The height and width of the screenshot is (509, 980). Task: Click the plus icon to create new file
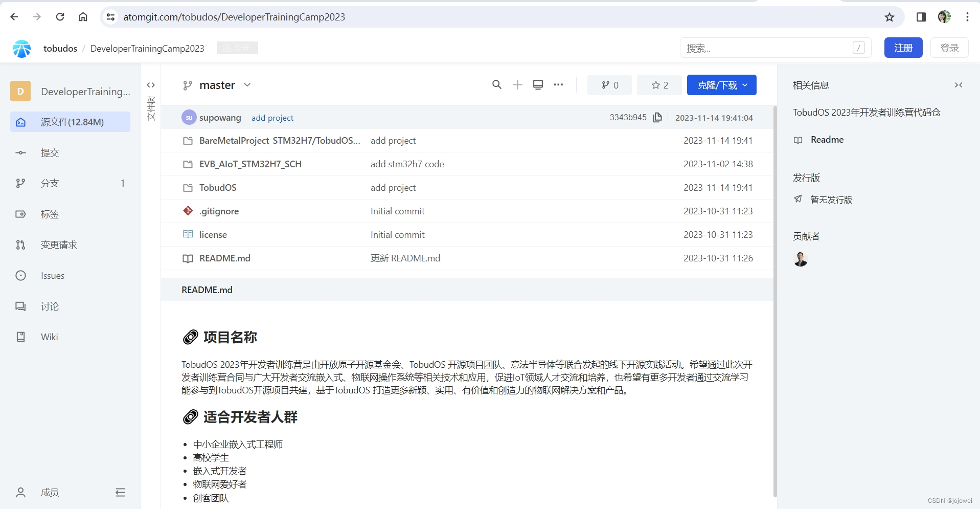click(x=517, y=84)
